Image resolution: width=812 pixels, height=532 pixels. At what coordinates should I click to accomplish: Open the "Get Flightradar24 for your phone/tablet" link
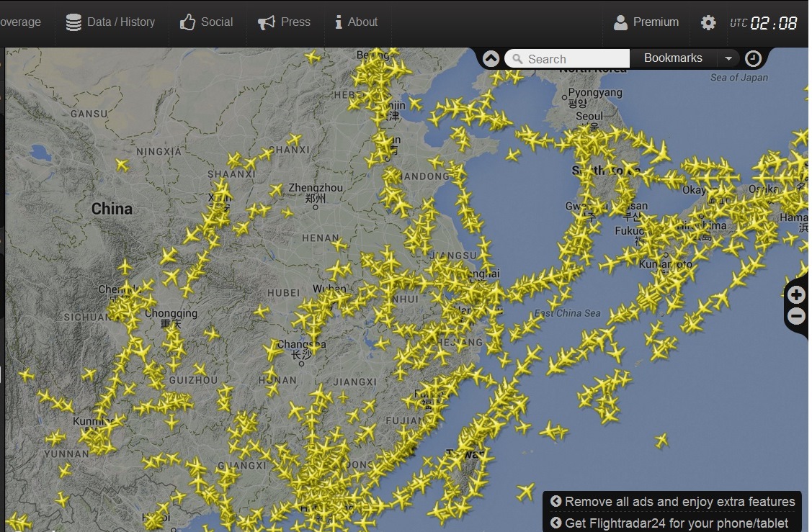pos(669,523)
